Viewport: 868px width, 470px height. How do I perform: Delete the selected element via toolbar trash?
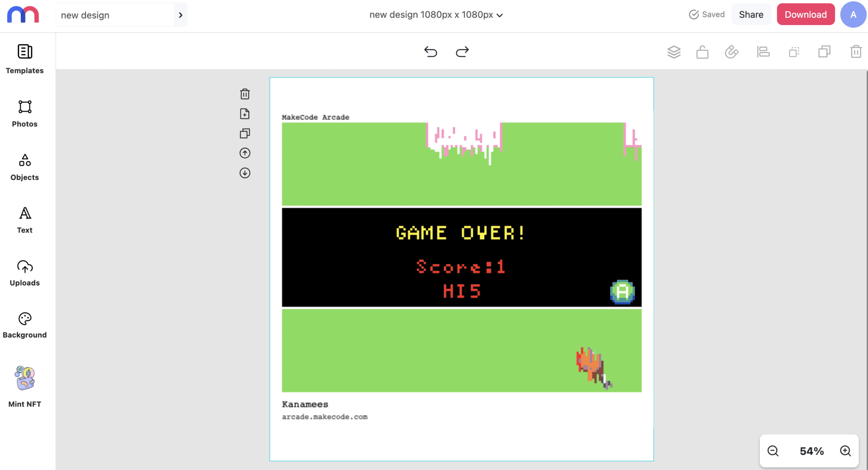(855, 52)
